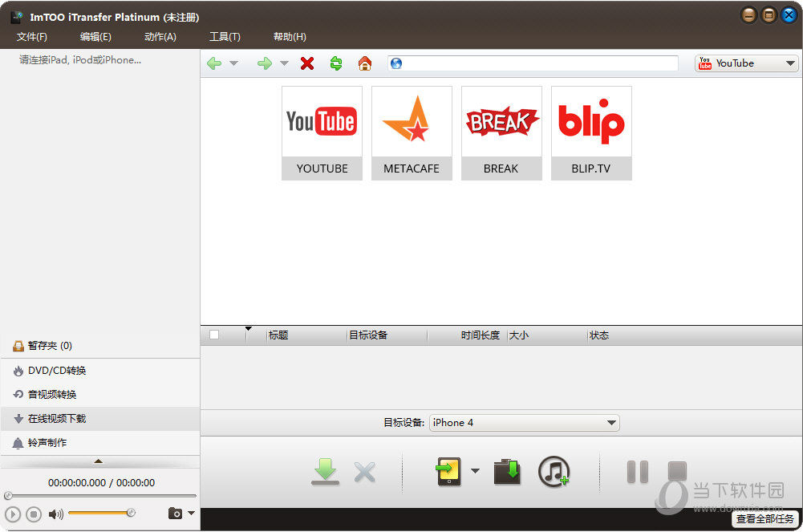Open the transfer to device dropdown arrow
The height and width of the screenshot is (532, 803).
(475, 471)
